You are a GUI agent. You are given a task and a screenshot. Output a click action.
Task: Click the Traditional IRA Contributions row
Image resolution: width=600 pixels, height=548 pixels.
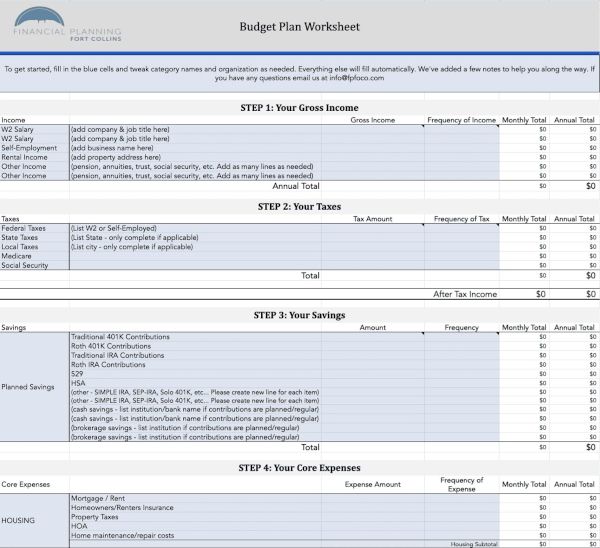point(196,355)
